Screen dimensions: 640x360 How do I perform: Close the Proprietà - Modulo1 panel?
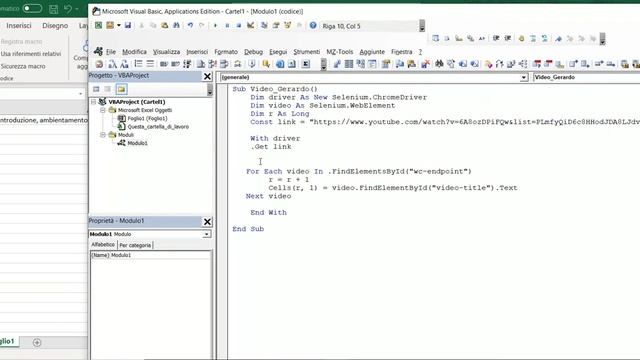(207, 222)
